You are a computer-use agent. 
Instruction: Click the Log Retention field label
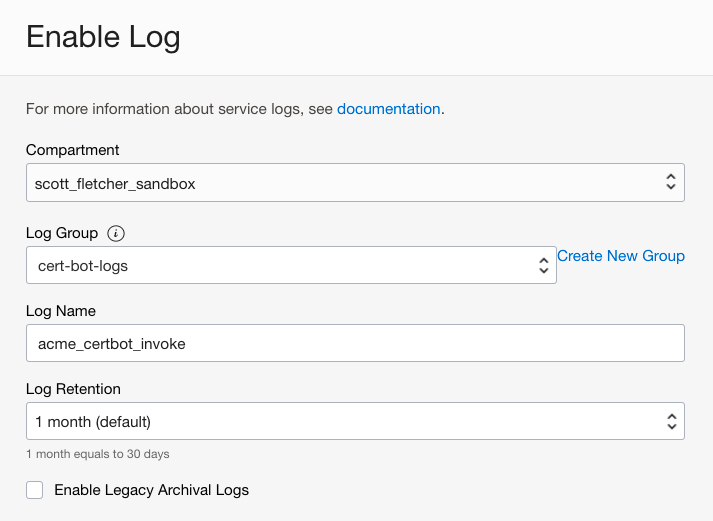click(x=73, y=389)
